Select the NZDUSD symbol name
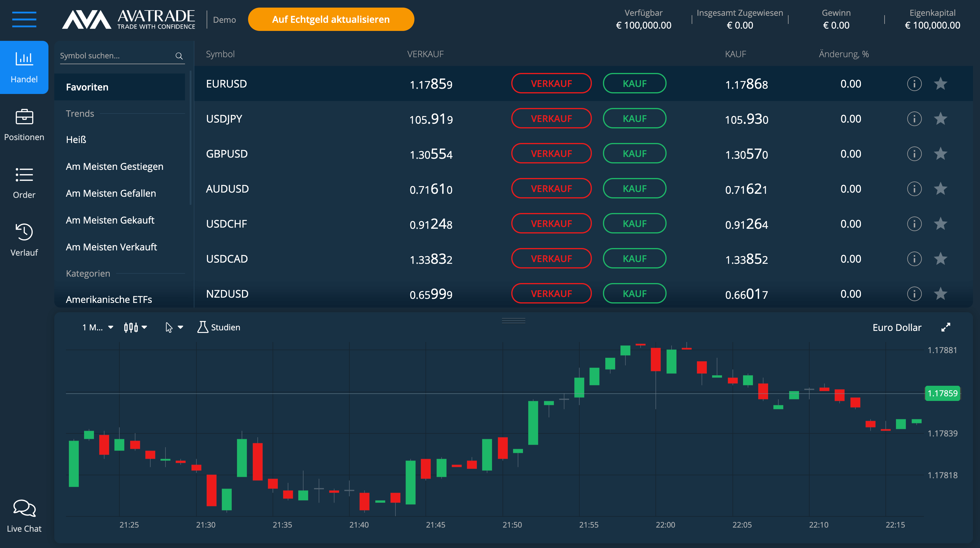Viewport: 980px width, 548px height. tap(227, 294)
